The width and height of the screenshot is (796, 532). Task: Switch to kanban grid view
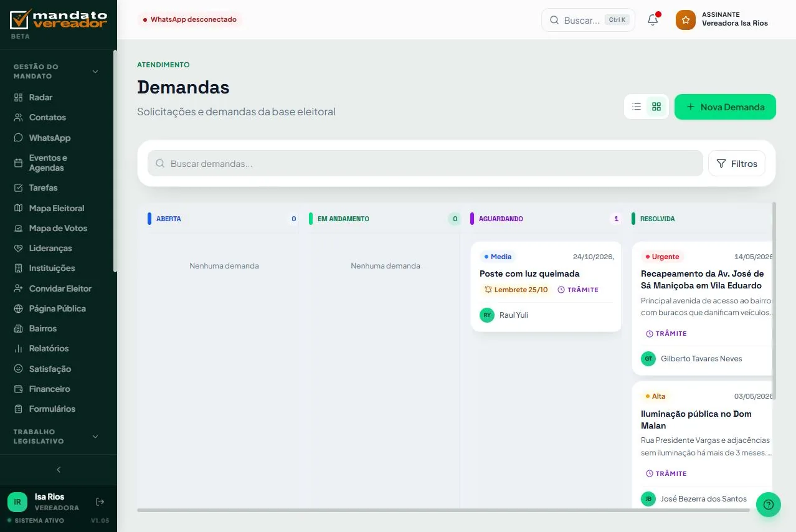point(656,107)
